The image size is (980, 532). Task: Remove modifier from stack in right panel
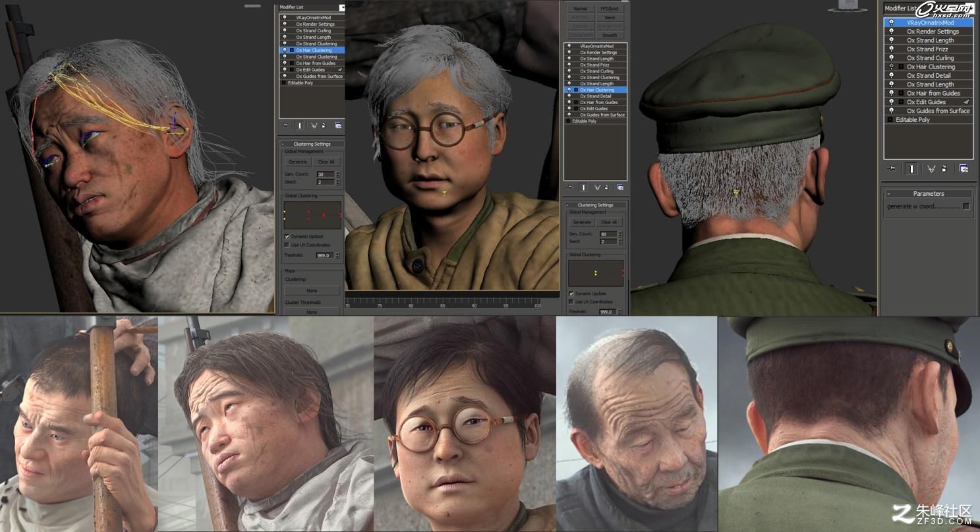point(944,168)
